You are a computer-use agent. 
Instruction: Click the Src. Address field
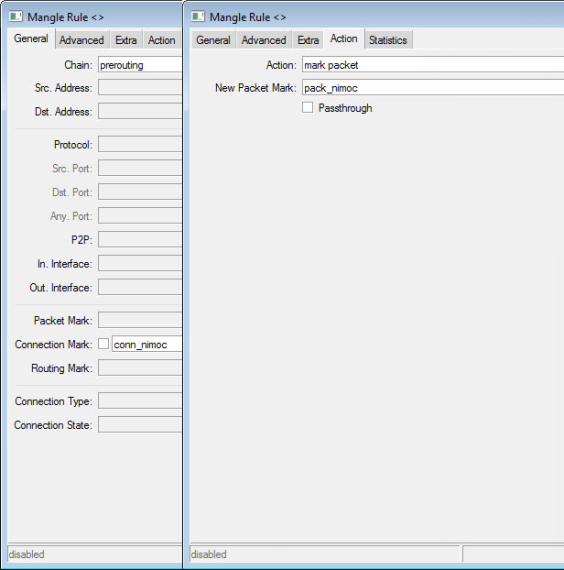click(x=140, y=88)
